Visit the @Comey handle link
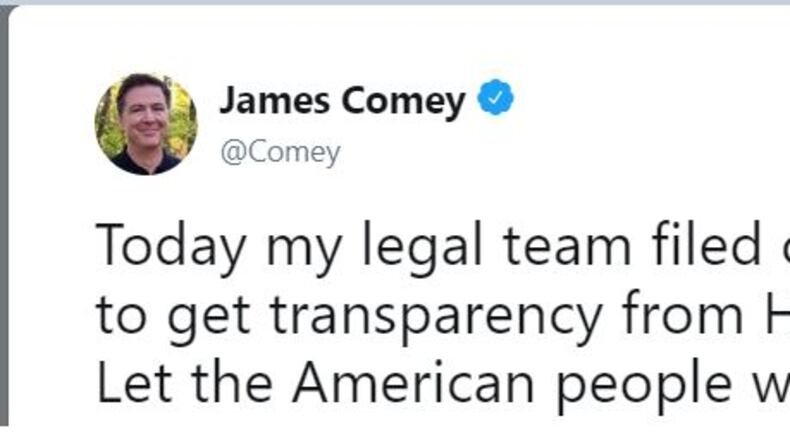This screenshot has height=440, width=790. click(x=281, y=152)
